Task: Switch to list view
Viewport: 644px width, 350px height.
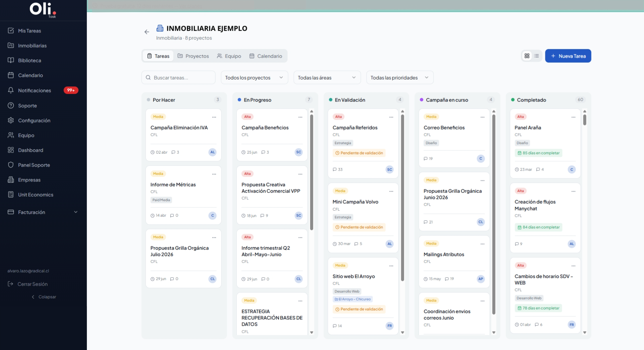Action: [x=537, y=56]
